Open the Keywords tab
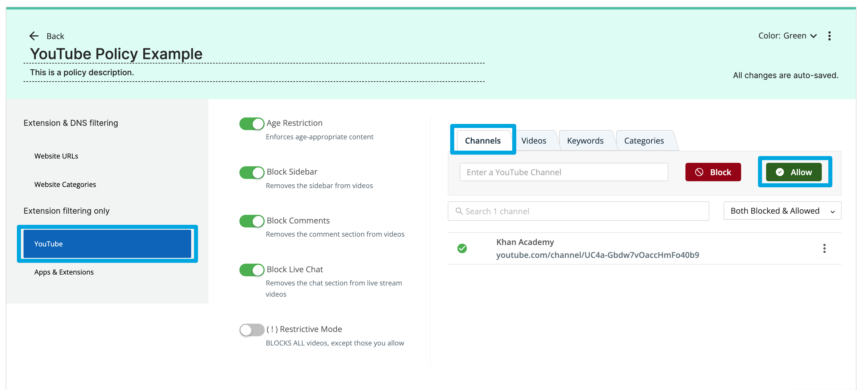 click(585, 140)
